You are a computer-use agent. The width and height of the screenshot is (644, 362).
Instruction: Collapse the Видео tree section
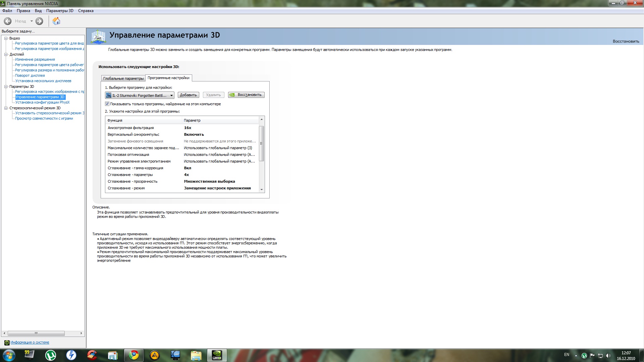click(6, 38)
